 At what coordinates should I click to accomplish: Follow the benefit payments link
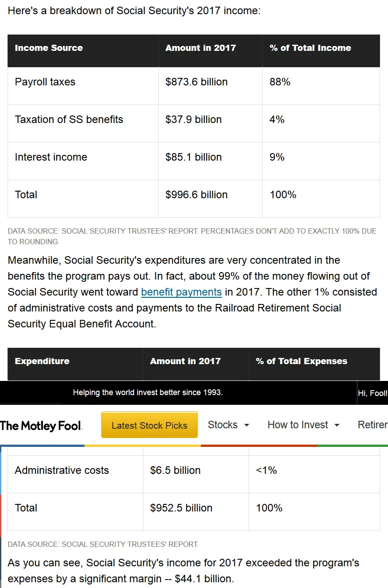pyautogui.click(x=181, y=292)
